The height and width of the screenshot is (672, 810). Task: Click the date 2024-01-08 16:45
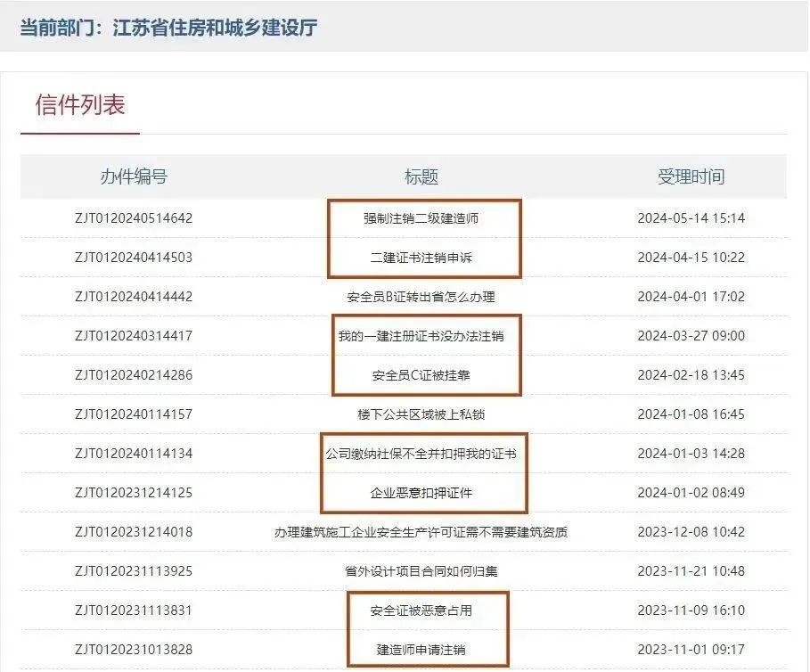[691, 414]
